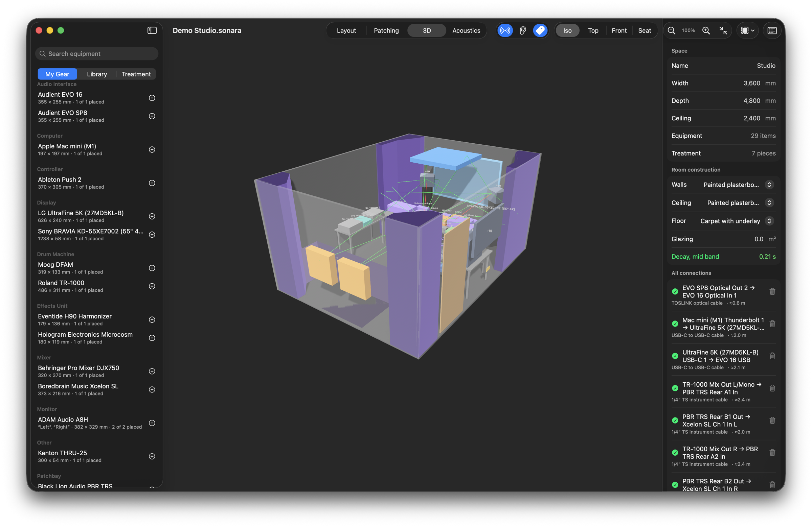Toggle the labels tag button

coord(540,30)
